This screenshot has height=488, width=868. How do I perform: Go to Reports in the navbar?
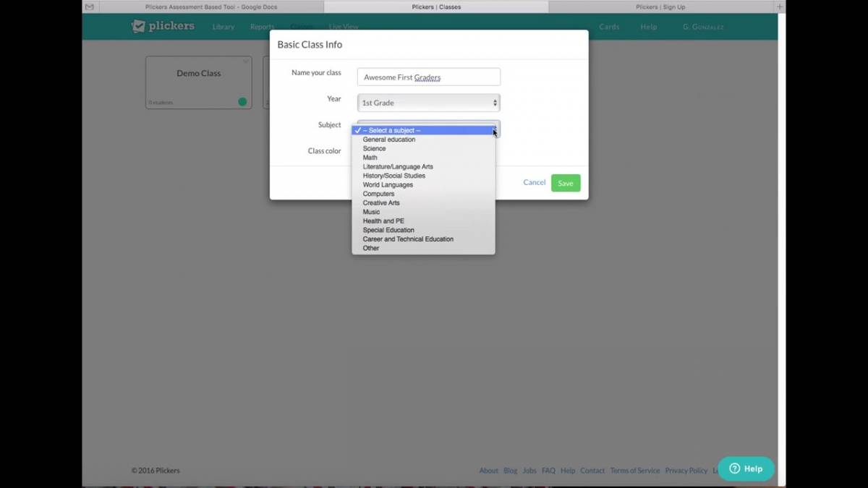point(262,27)
